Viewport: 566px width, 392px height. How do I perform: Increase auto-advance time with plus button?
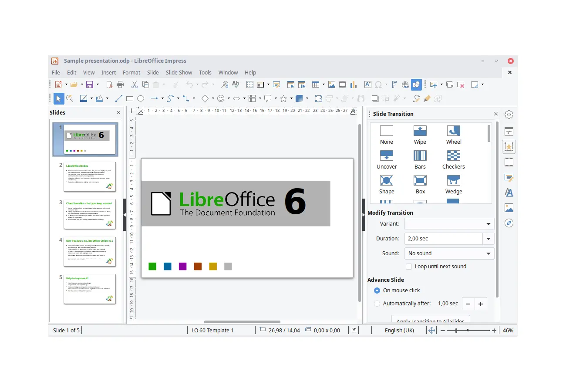point(481,304)
